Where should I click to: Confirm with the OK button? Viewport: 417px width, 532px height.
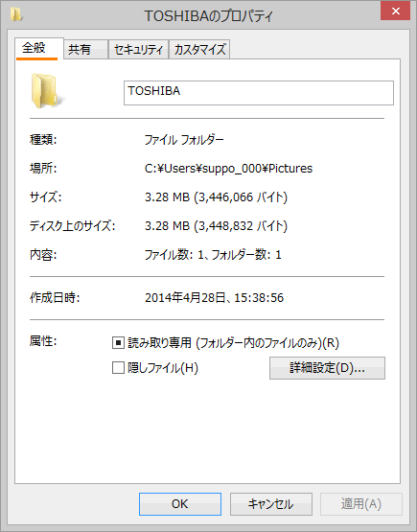[x=180, y=504]
